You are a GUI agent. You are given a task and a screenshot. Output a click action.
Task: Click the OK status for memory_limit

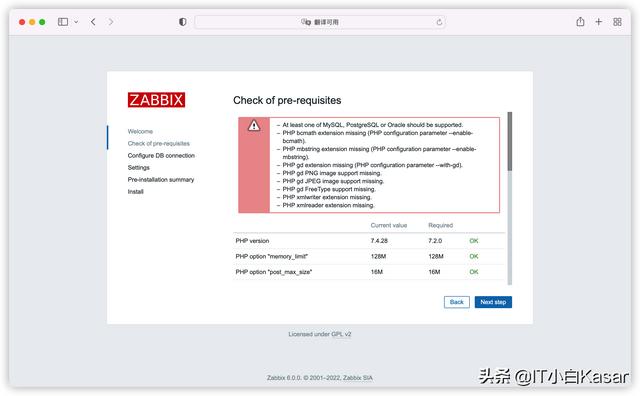click(473, 256)
